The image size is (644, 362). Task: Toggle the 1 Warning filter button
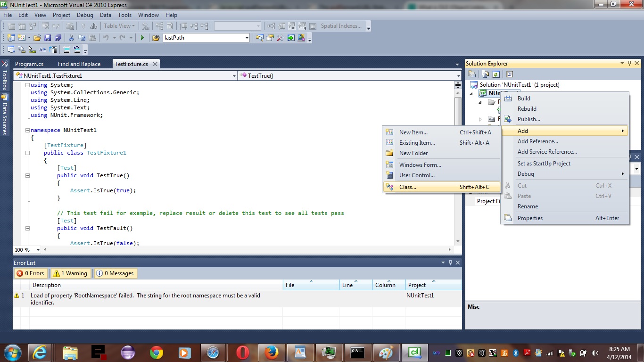pos(70,273)
